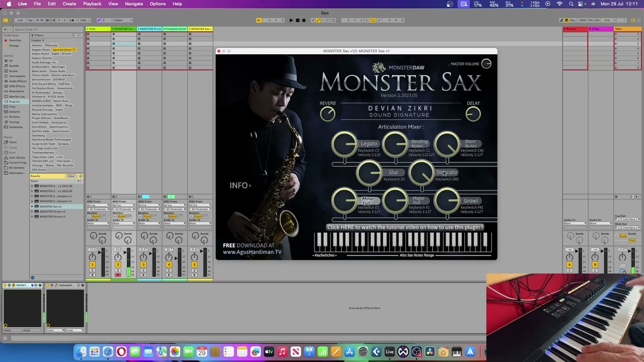The width and height of the screenshot is (644, 362).
Task: Turn the Legato articulation knob
Action: [x=344, y=145]
